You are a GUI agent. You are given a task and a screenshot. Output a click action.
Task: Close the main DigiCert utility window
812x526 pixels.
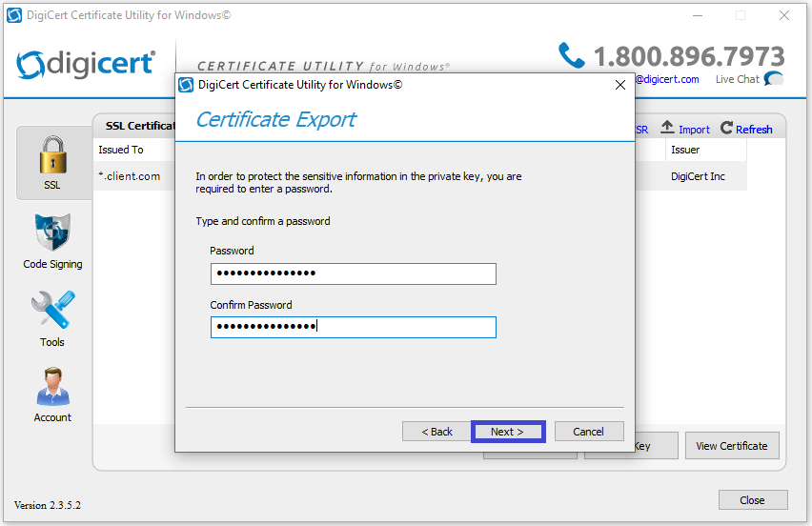[784, 15]
